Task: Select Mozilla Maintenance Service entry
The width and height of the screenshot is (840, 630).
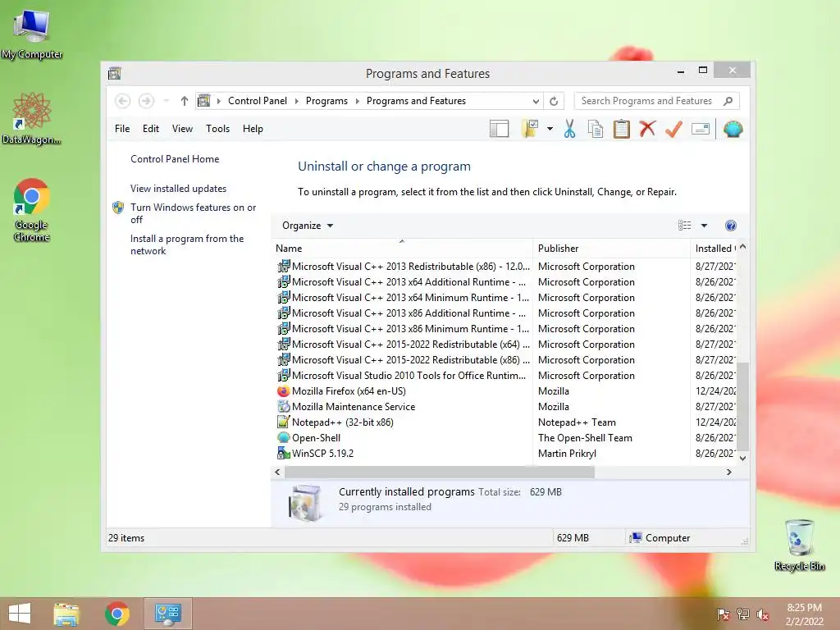Action: [x=354, y=407]
